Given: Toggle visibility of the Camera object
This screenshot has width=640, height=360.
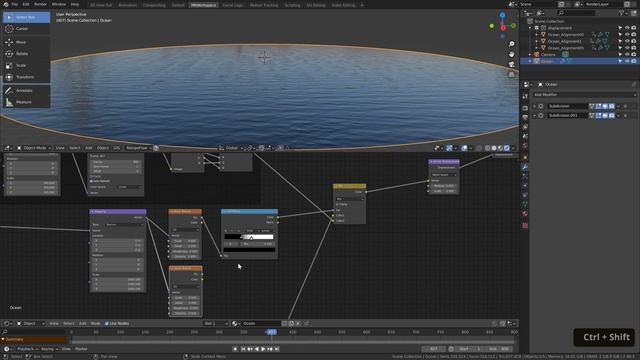Looking at the screenshot, I should pyautogui.click(x=627, y=54).
